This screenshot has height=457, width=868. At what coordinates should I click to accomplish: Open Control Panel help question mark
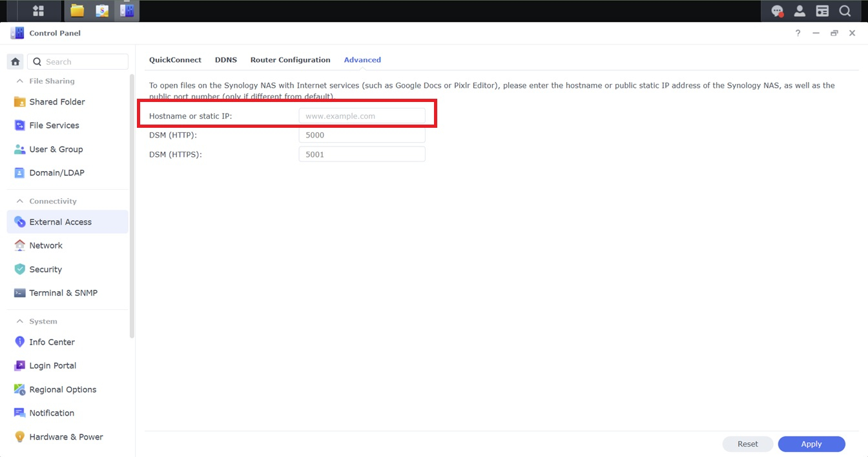coord(798,33)
